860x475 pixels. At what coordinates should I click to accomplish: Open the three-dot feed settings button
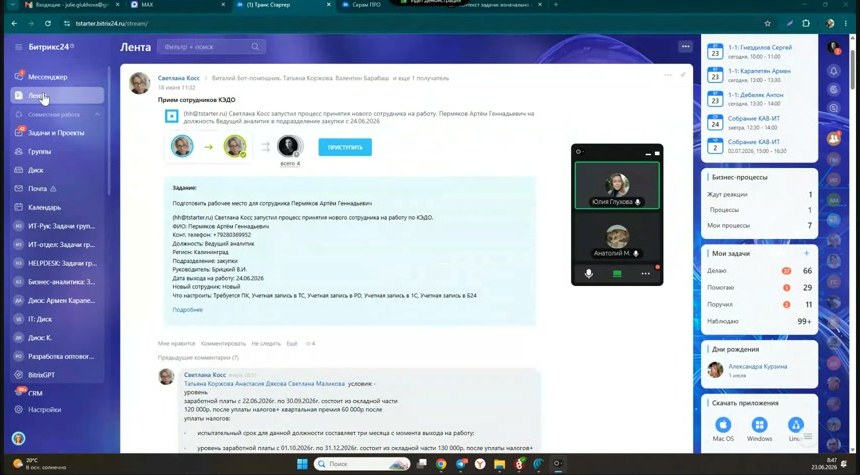click(686, 47)
